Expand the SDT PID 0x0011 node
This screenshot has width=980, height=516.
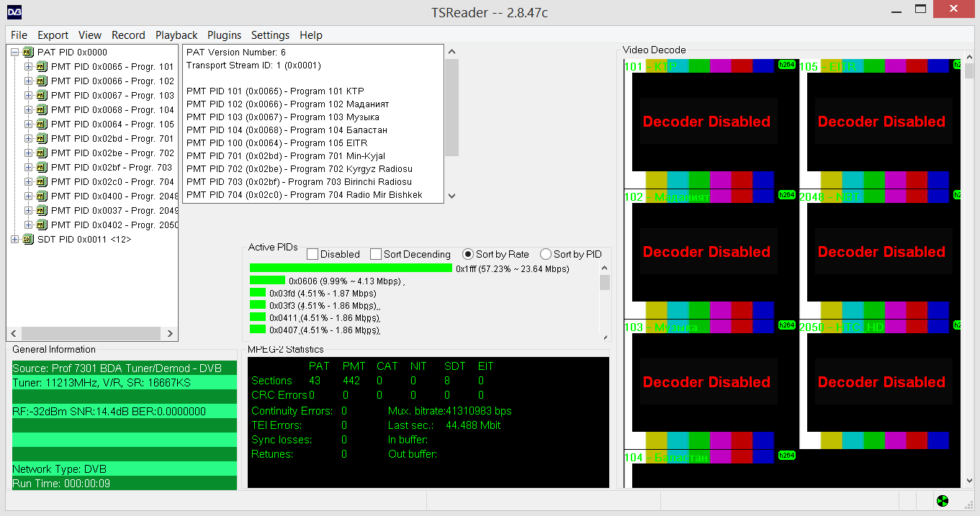(15, 239)
